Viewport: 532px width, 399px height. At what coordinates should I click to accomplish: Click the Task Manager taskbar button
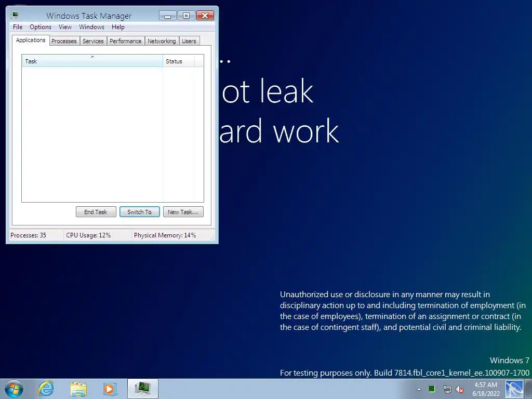tap(143, 389)
